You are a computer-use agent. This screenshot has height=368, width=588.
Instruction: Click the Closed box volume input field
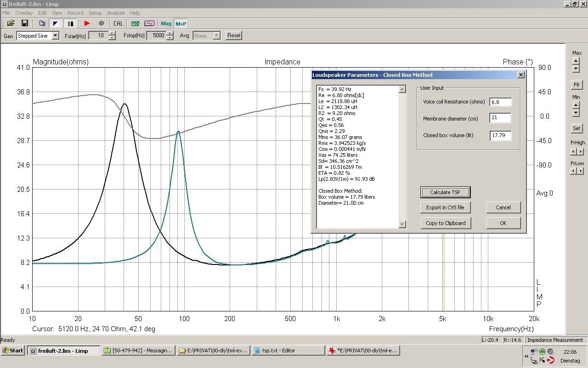pyautogui.click(x=500, y=135)
